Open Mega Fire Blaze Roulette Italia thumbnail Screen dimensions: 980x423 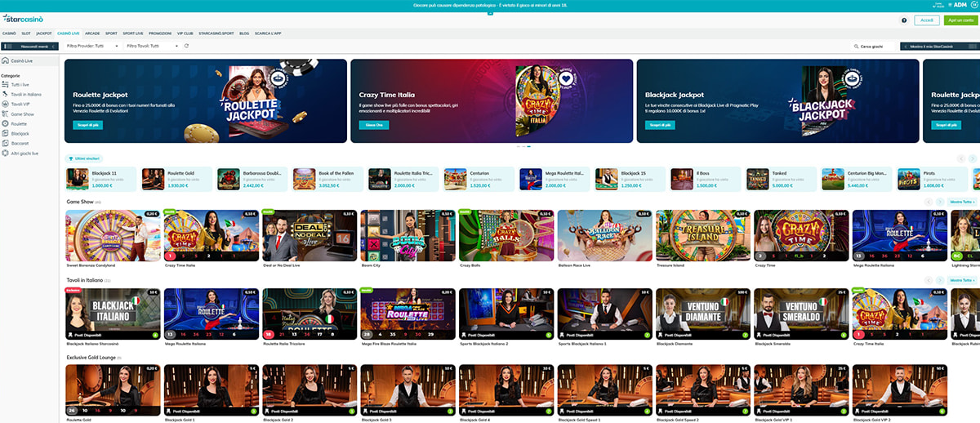tap(408, 314)
